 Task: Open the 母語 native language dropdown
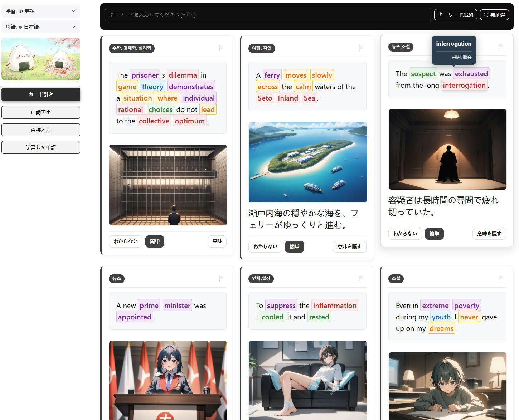[x=40, y=27]
